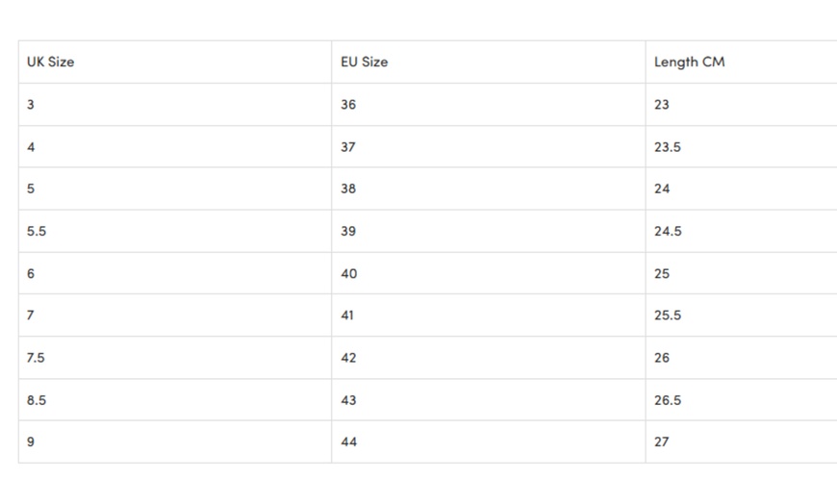Screen dimensions: 837x504
Task: Click the 24.5 length cell
Action: (x=668, y=231)
